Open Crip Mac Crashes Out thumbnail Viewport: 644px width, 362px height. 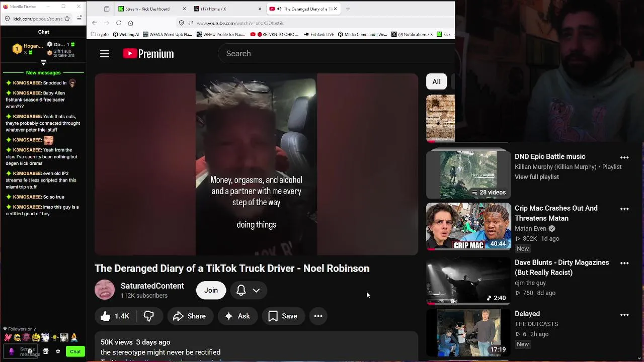(468, 227)
